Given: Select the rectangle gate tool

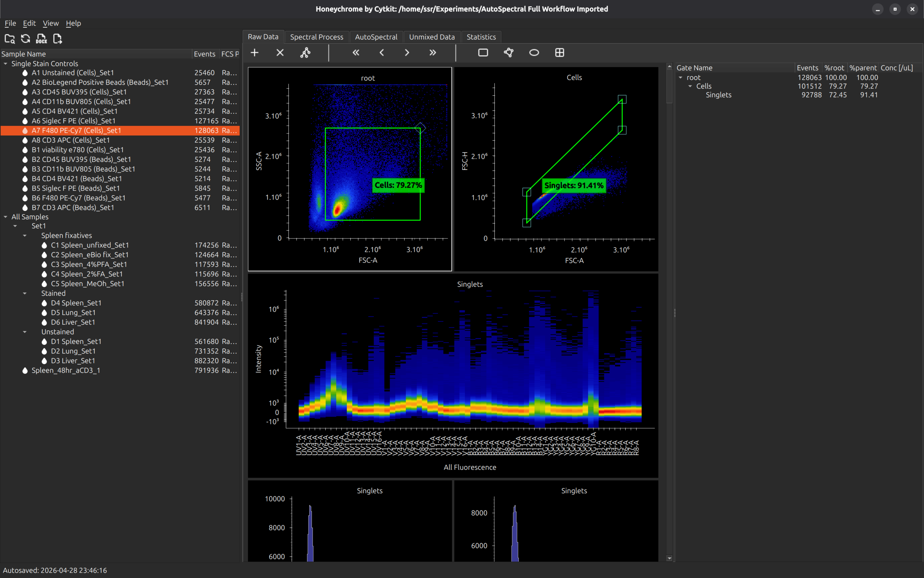Looking at the screenshot, I should tap(483, 53).
